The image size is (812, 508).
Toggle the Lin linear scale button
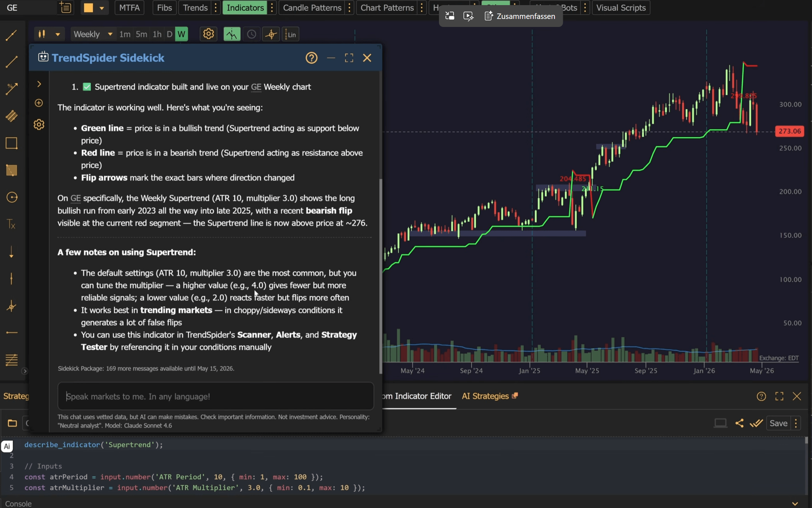[x=291, y=34]
